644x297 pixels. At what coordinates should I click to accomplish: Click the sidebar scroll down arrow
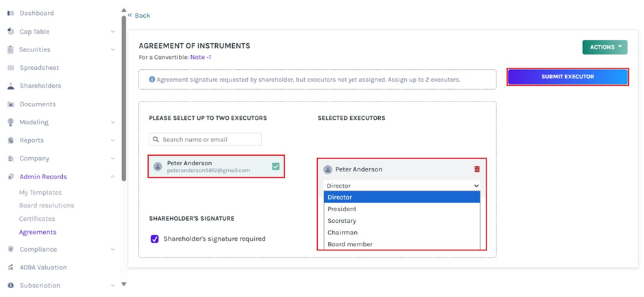[x=123, y=284]
